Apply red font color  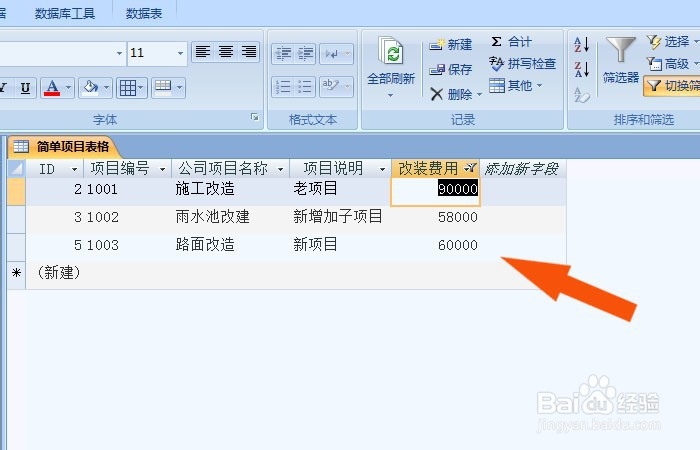(x=52, y=88)
